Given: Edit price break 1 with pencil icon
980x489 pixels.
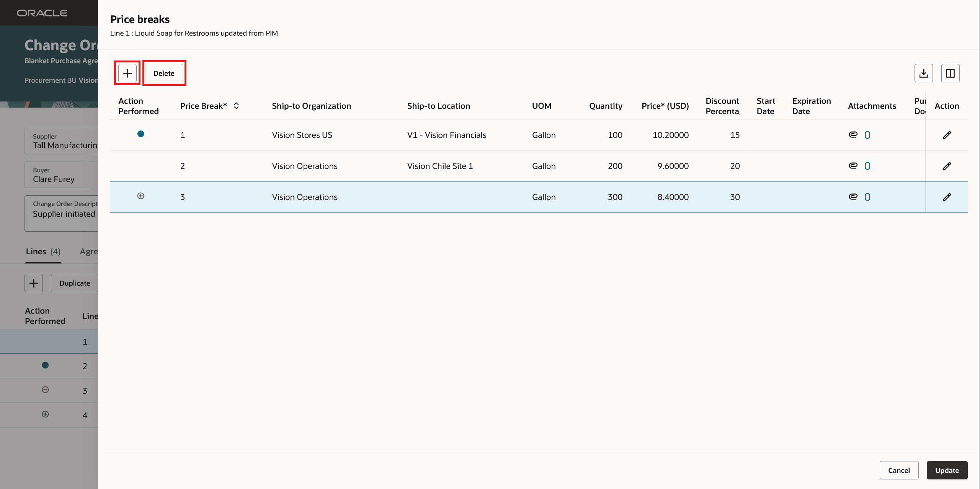Looking at the screenshot, I should point(947,135).
